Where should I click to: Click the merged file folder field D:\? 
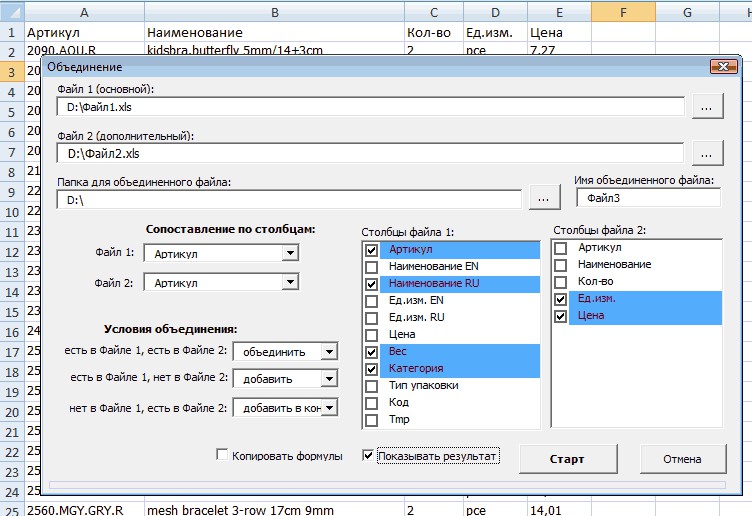pyautogui.click(x=289, y=199)
